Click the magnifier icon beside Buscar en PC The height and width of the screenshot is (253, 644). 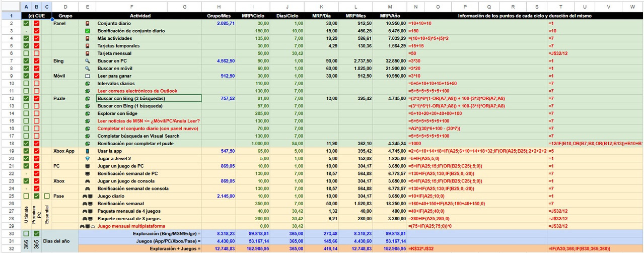click(87, 61)
